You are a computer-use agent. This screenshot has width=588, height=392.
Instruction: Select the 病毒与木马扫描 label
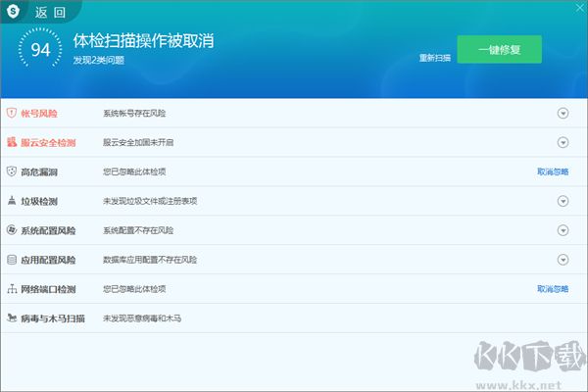53,318
